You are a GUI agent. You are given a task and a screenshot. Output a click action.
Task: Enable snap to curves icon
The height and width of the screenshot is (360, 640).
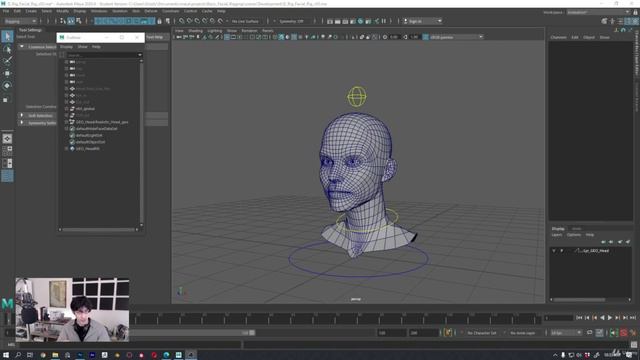pyautogui.click(x=189, y=21)
